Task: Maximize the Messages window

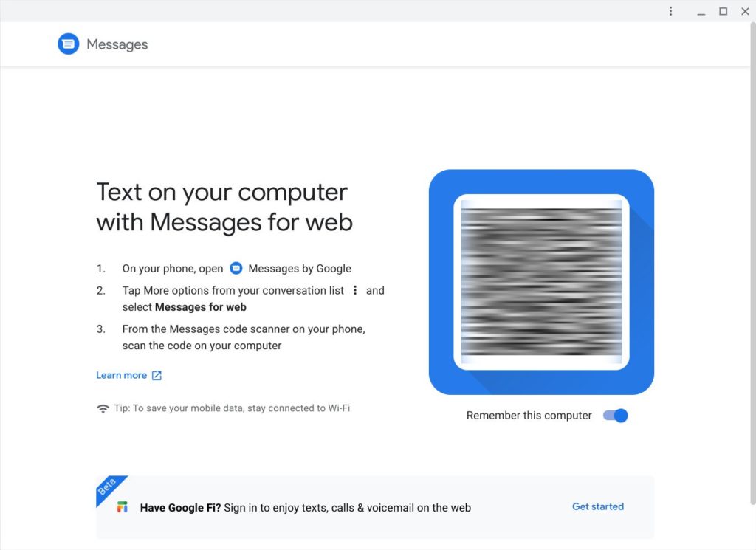Action: coord(724,11)
